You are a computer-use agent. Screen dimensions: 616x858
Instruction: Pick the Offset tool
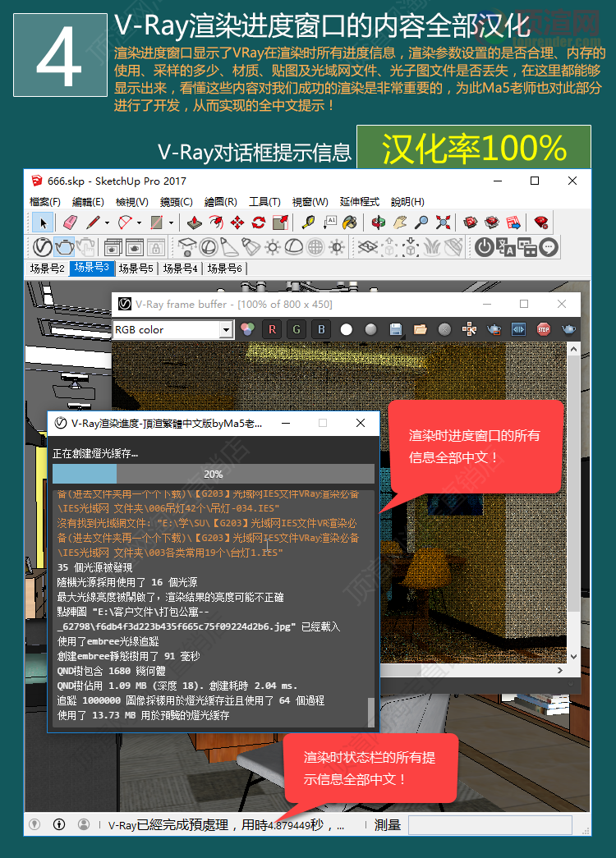(216, 223)
